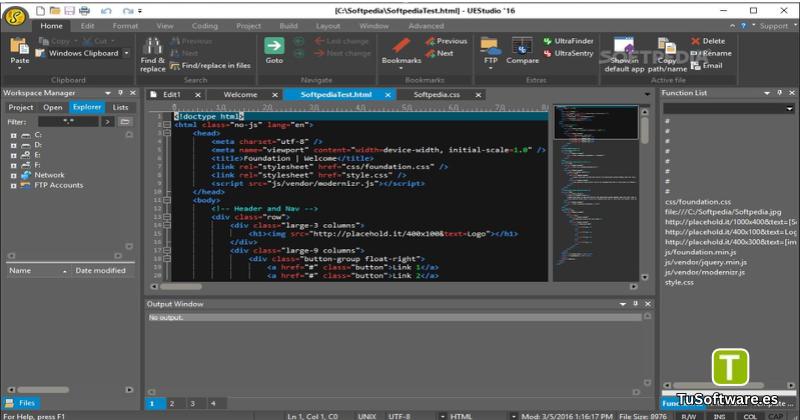800x420 pixels.
Task: Click the Support link
Action: click(x=774, y=26)
